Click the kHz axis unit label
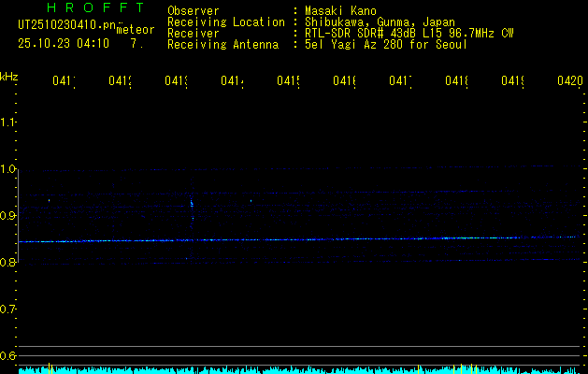 point(8,76)
